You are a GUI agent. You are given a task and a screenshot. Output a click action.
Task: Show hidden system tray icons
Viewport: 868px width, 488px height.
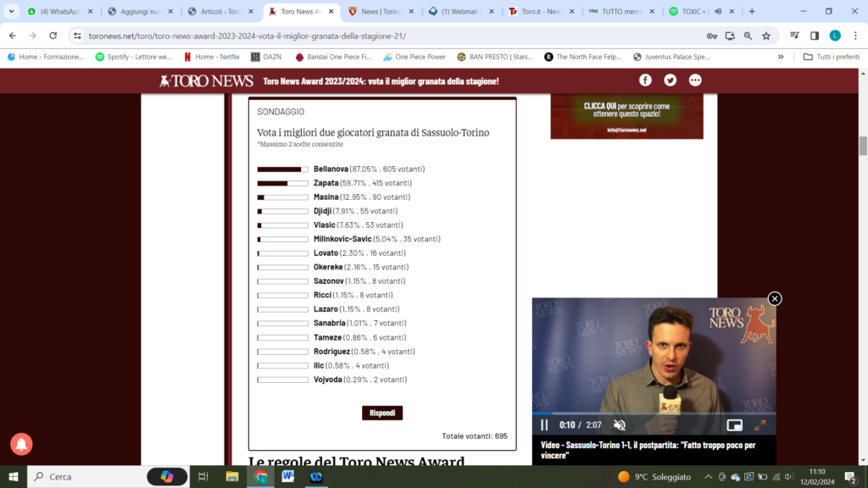click(x=708, y=476)
